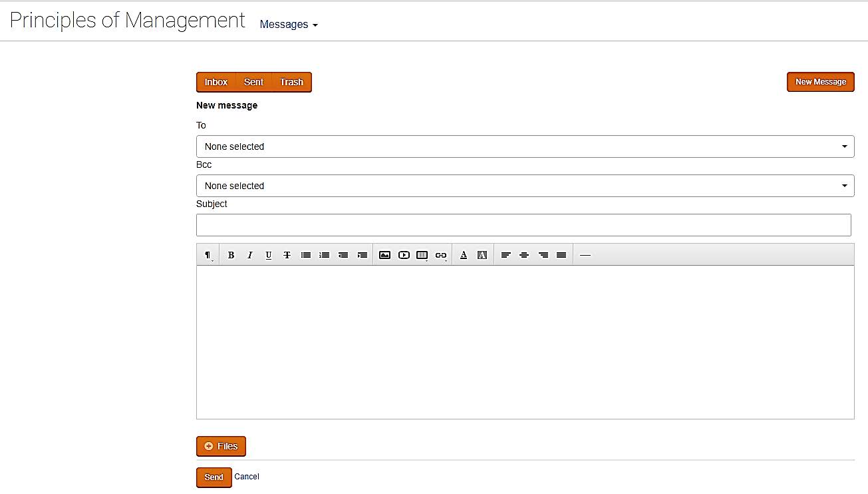Align text right

click(543, 255)
